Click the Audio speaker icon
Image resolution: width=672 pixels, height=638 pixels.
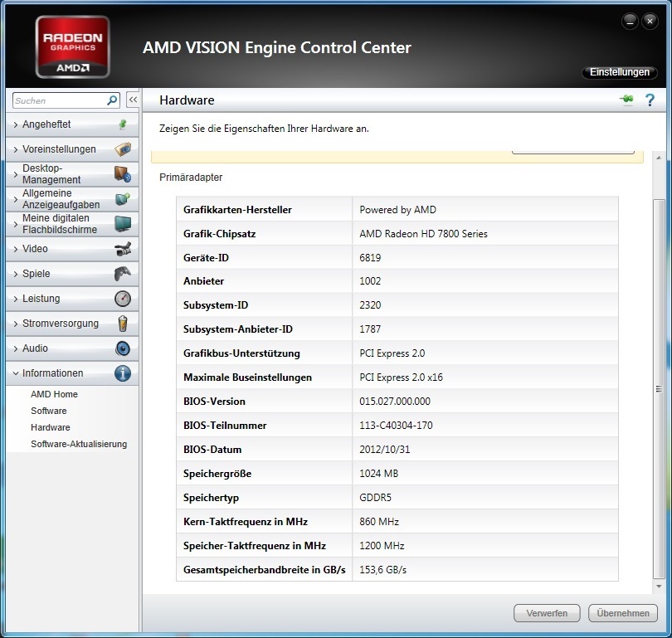123,348
